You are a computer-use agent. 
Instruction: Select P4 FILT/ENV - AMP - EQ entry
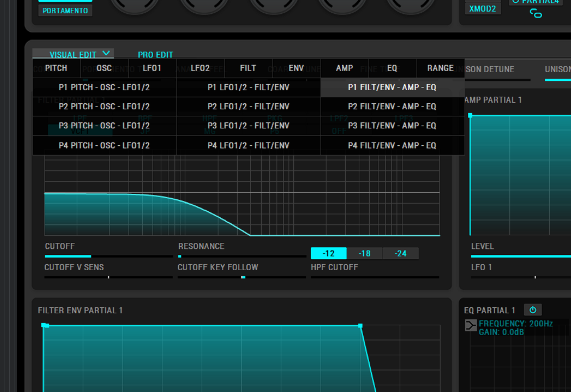point(392,145)
